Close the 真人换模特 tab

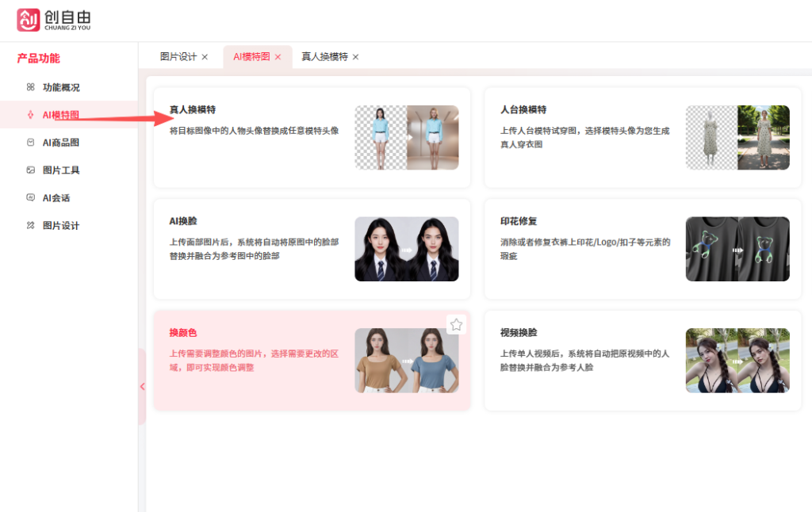[x=355, y=56]
